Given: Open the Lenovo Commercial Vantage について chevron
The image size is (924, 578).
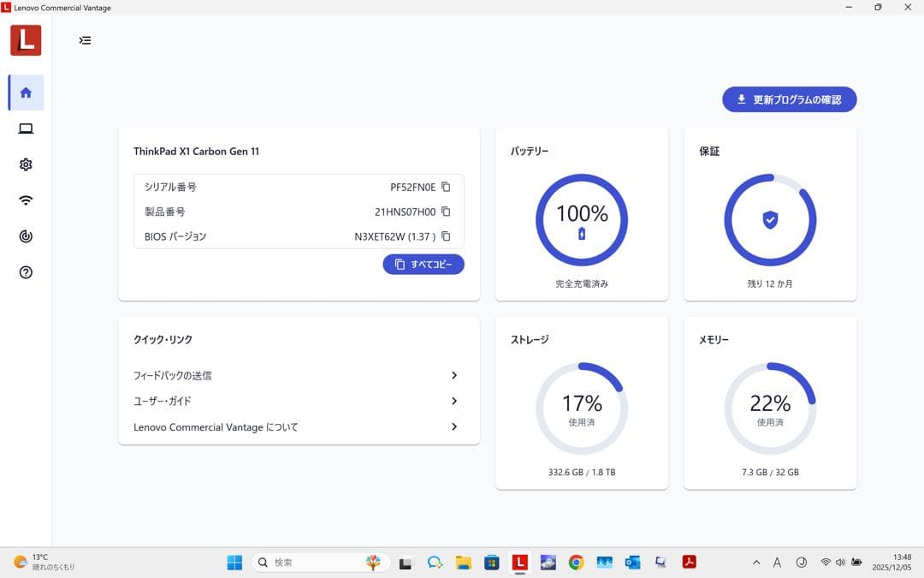Looking at the screenshot, I should [x=454, y=426].
